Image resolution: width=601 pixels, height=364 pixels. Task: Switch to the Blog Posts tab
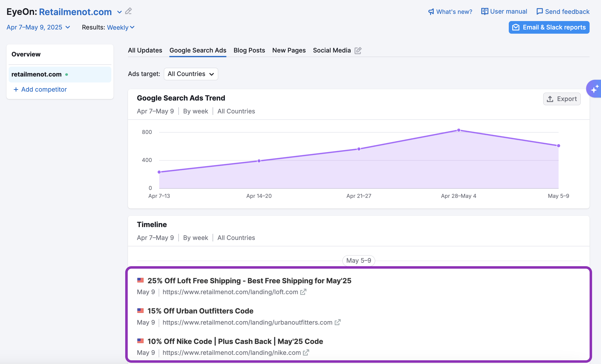pyautogui.click(x=249, y=50)
